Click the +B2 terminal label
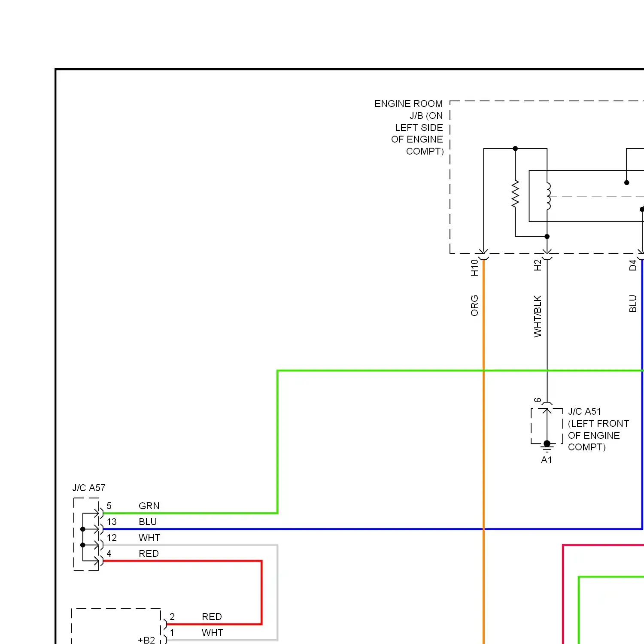The width and height of the screenshot is (644, 644). 146,640
